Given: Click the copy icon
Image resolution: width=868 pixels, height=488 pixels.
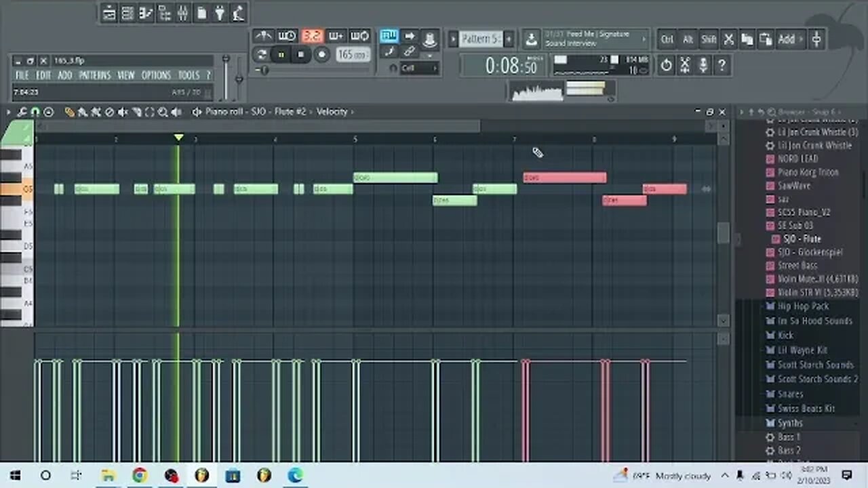Looking at the screenshot, I should 747,39.
